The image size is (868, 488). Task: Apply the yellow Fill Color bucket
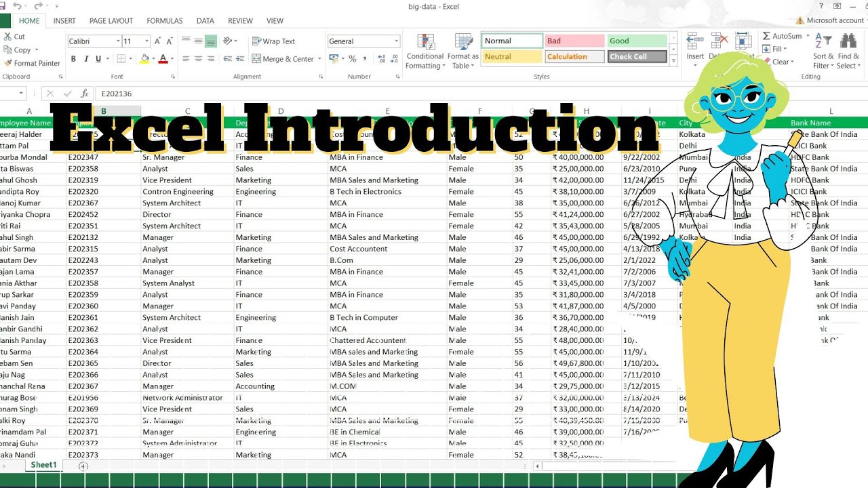pyautogui.click(x=144, y=59)
